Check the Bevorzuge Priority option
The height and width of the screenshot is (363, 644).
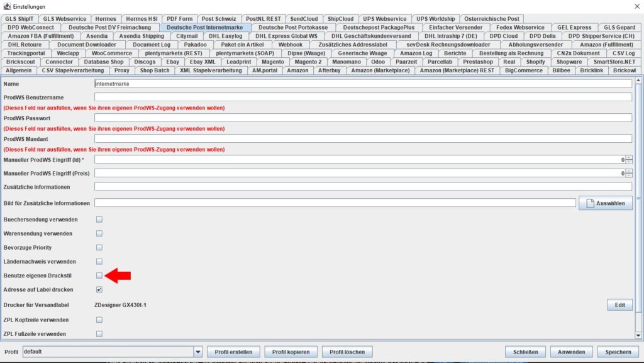click(99, 248)
